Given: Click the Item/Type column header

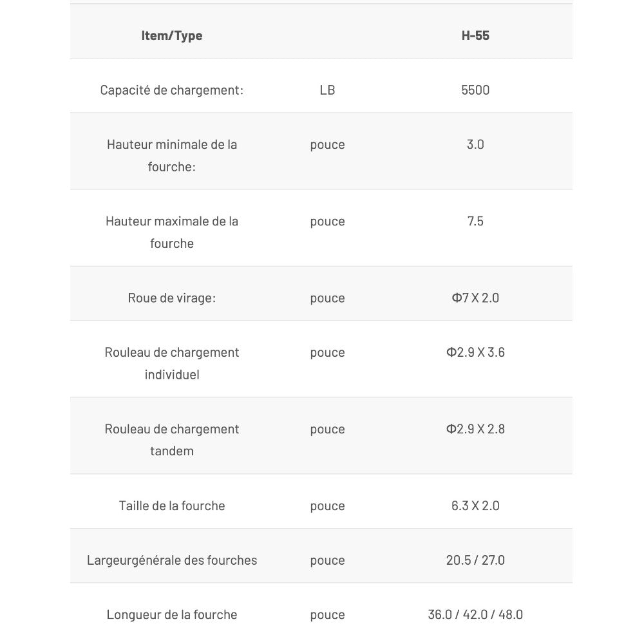Looking at the screenshot, I should click(x=172, y=35).
